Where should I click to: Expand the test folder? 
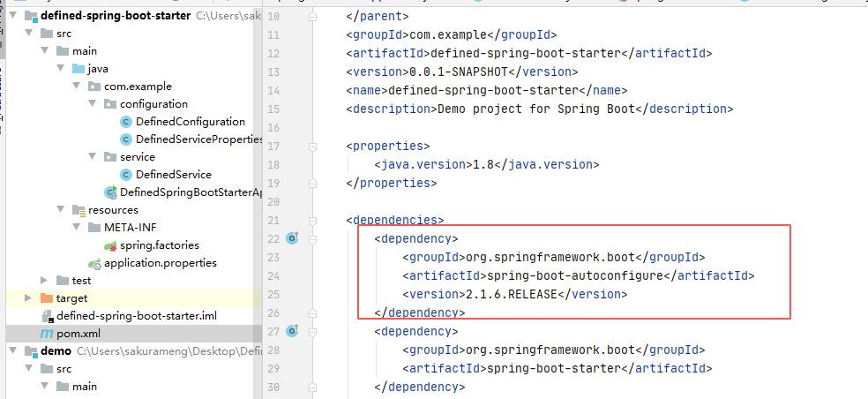coord(44,281)
